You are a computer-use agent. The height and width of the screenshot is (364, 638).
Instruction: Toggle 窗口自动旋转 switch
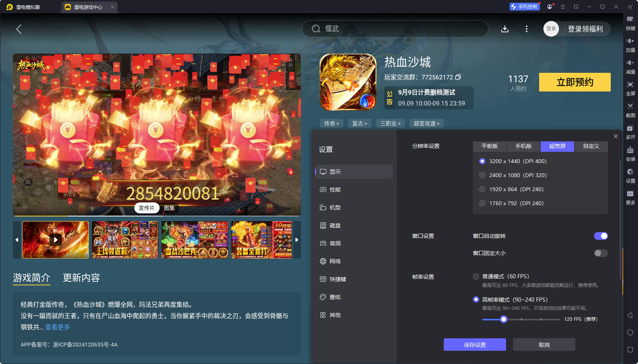pos(601,236)
